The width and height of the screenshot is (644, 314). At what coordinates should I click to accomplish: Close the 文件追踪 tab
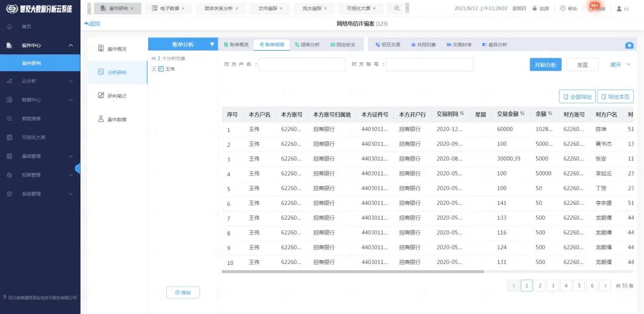[281, 8]
